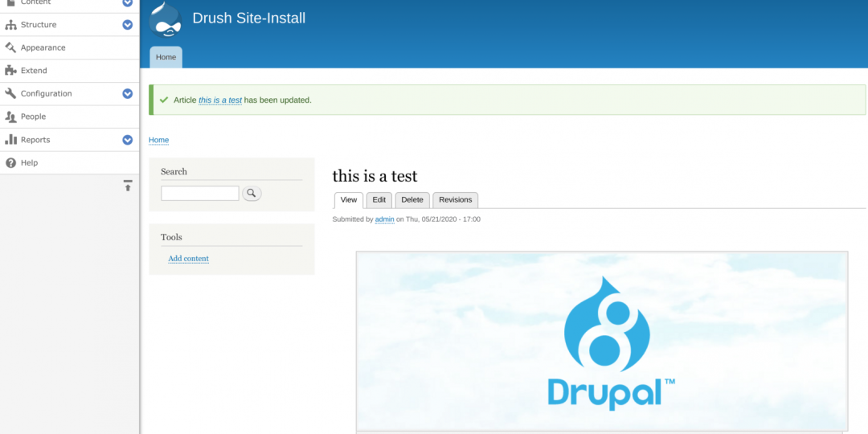This screenshot has width=868, height=434.
Task: Click the Drupal drop logo in header
Action: [x=166, y=19]
